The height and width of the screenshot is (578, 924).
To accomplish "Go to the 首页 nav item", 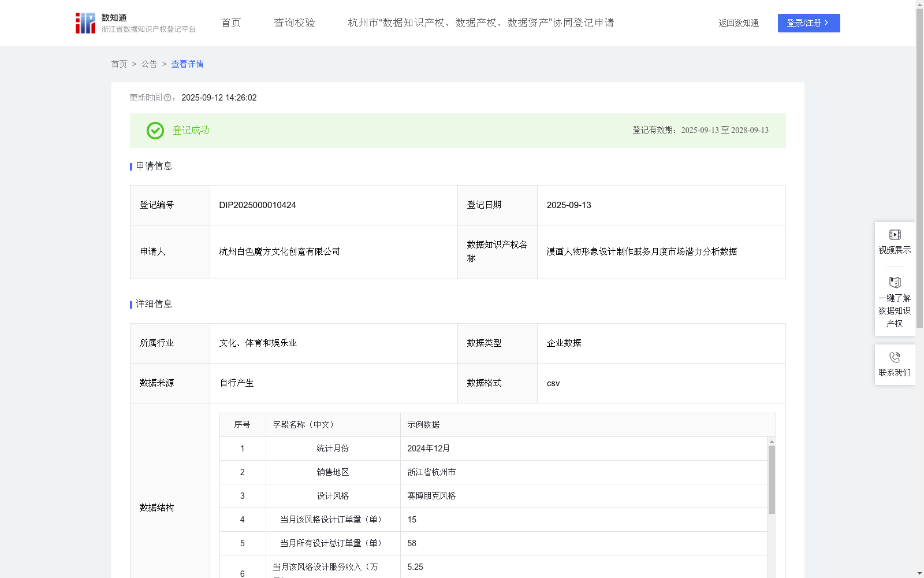I will (x=231, y=23).
